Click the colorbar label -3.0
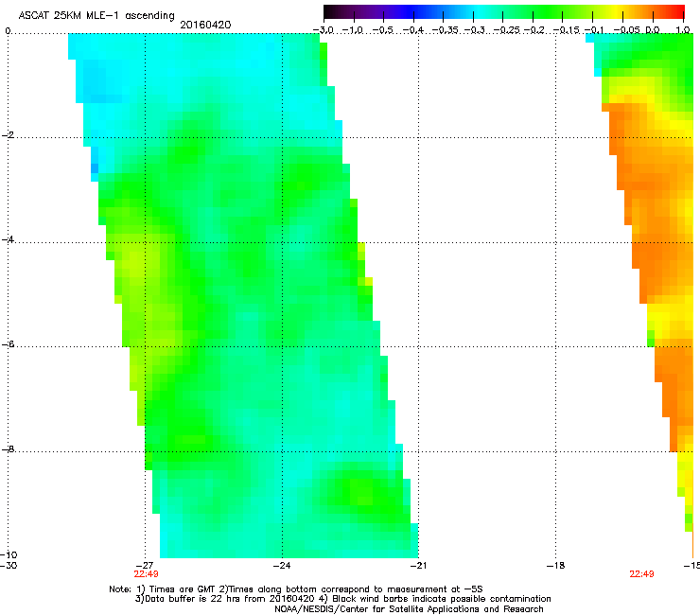700x615 pixels. click(x=324, y=30)
